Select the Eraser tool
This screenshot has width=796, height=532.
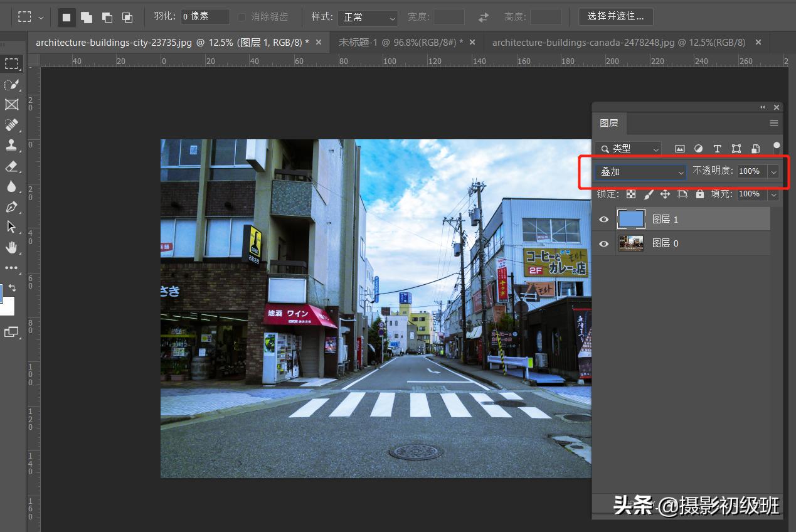pyautogui.click(x=11, y=166)
